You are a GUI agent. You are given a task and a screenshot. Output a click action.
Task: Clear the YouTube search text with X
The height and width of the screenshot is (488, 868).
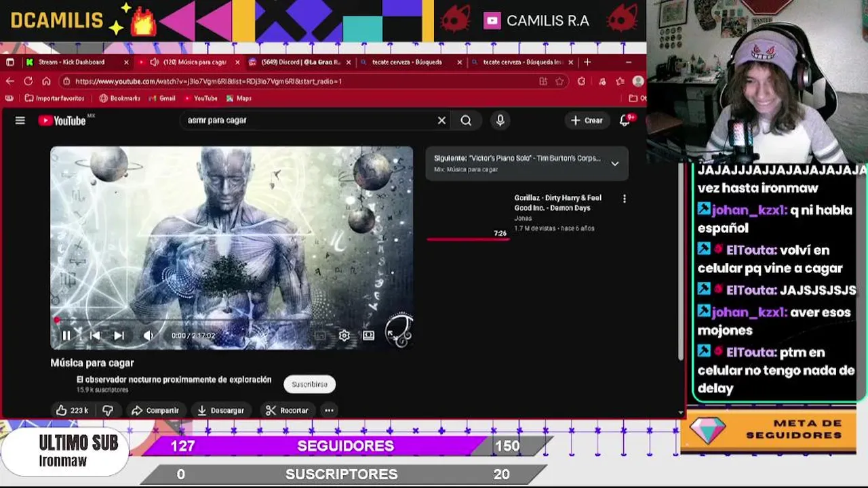click(441, 120)
